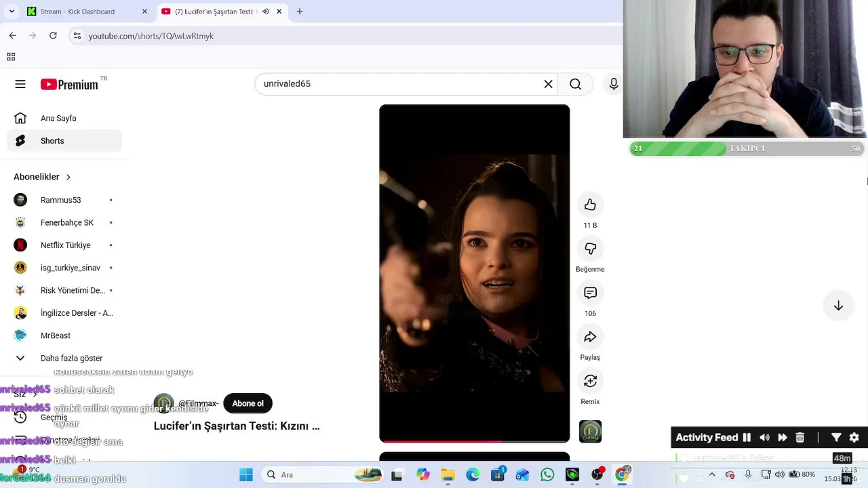Reload the YouTube page
The height and width of the screenshot is (488, 868).
coord(53,35)
